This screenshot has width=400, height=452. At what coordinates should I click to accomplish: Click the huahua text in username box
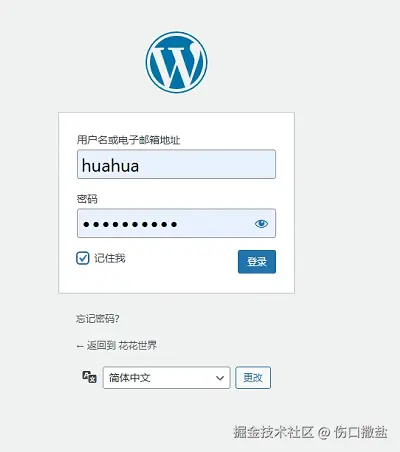coord(110,166)
